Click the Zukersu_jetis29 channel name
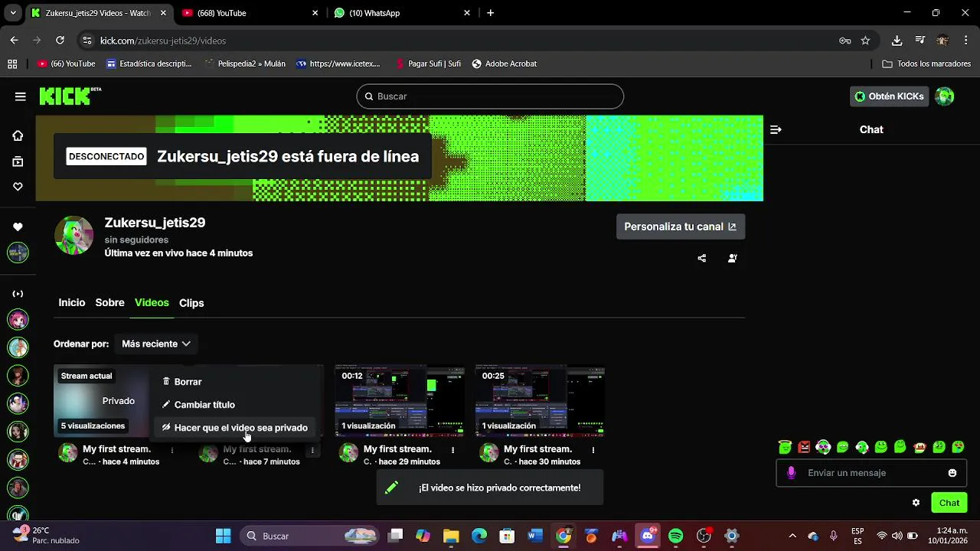Image resolution: width=980 pixels, height=551 pixels. pos(155,223)
